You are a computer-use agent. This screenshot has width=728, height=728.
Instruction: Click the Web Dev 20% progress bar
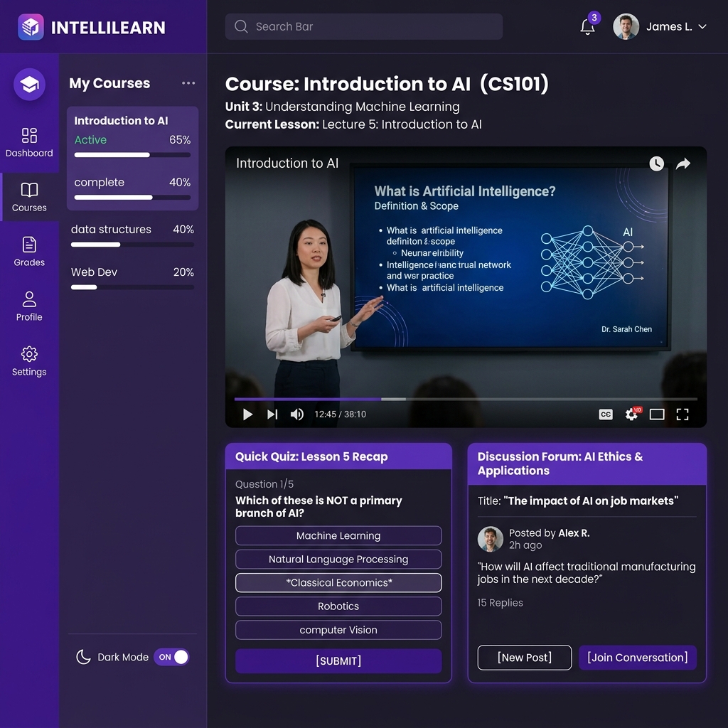(x=132, y=287)
